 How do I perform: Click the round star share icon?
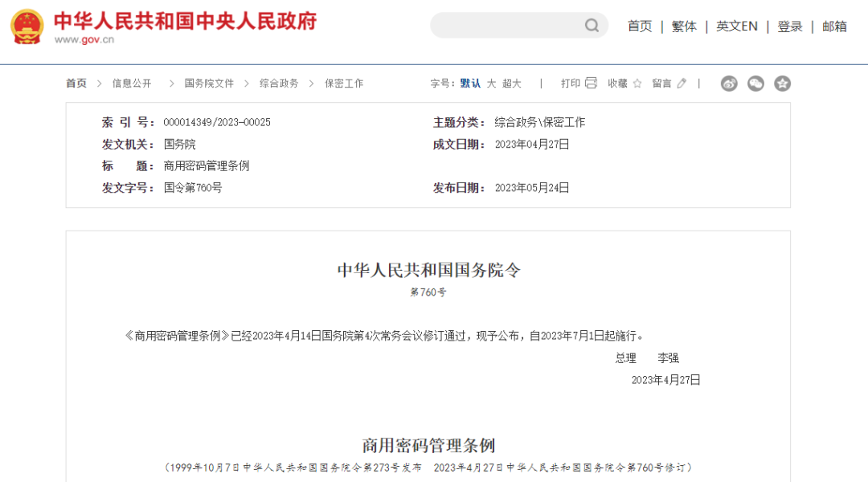click(x=782, y=84)
